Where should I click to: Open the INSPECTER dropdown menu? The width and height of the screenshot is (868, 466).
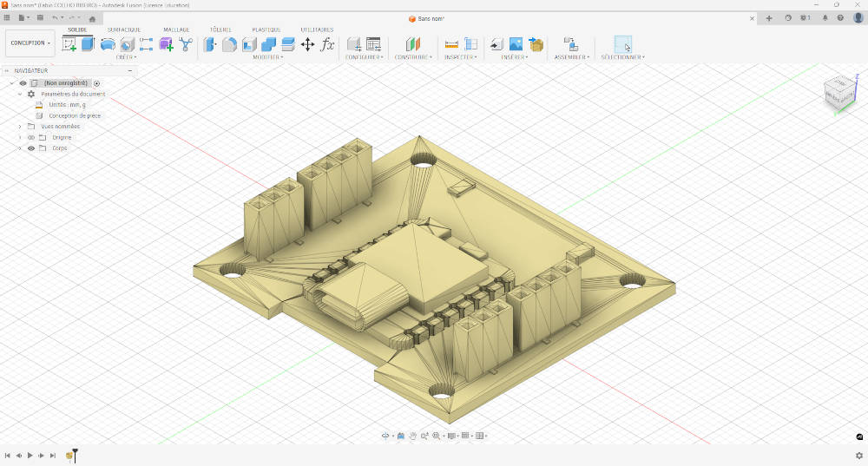[x=461, y=57]
